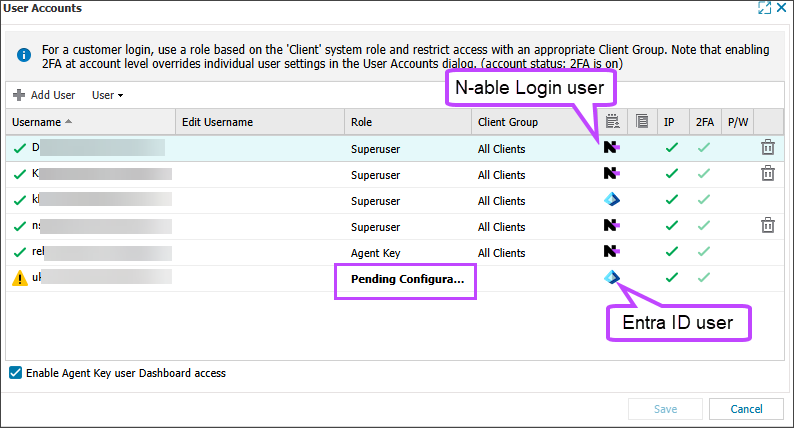Click the Entra ID icon in the third row
The width and height of the screenshot is (794, 428).
611,200
